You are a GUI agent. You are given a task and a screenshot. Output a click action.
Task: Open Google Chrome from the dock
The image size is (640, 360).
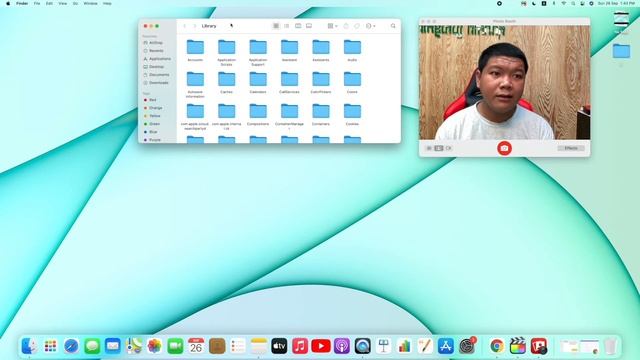click(x=497, y=346)
